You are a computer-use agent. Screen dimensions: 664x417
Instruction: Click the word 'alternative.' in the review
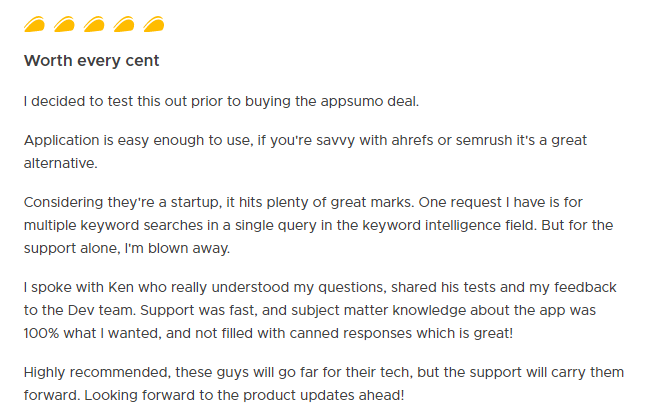61,163
